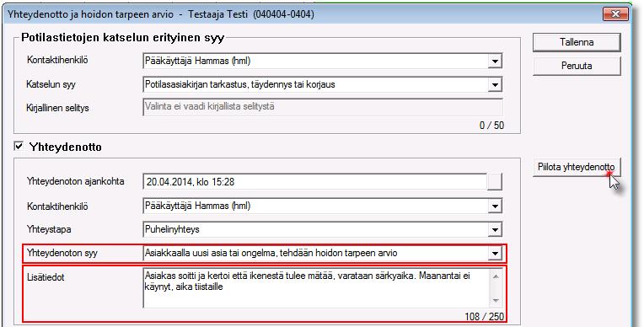Click Lisätiedot scrollbar up arrow
644x327 pixels.
click(x=496, y=276)
